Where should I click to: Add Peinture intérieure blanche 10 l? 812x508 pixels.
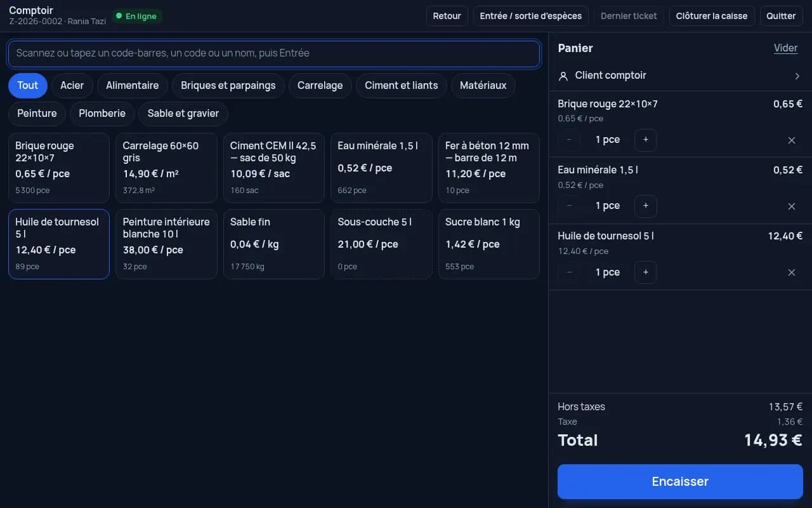tap(166, 244)
